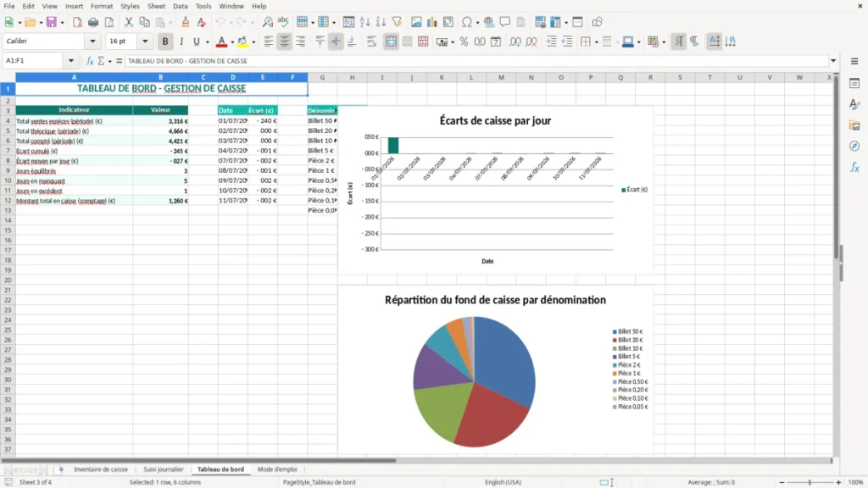Toggle Center Vertically alignment
Viewport: 868px width, 488px height.
[336, 42]
